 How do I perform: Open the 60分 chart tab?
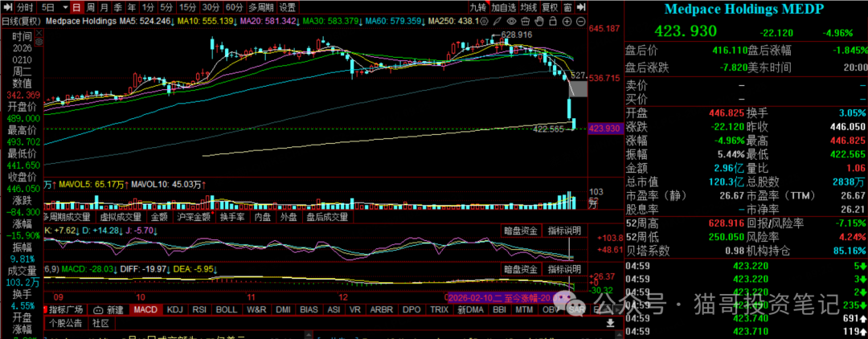[x=234, y=7]
